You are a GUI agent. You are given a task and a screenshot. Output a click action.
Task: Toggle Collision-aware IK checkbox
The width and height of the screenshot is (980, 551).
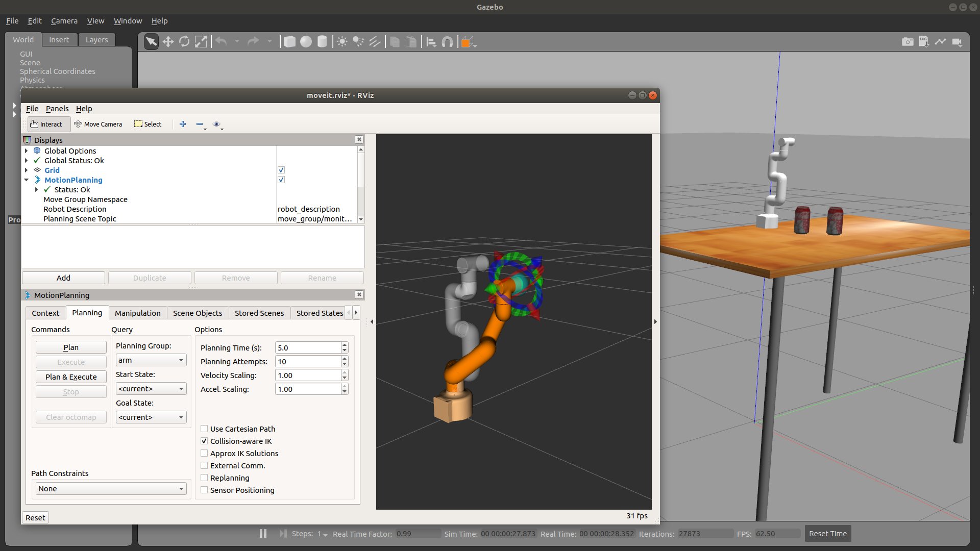pyautogui.click(x=204, y=441)
